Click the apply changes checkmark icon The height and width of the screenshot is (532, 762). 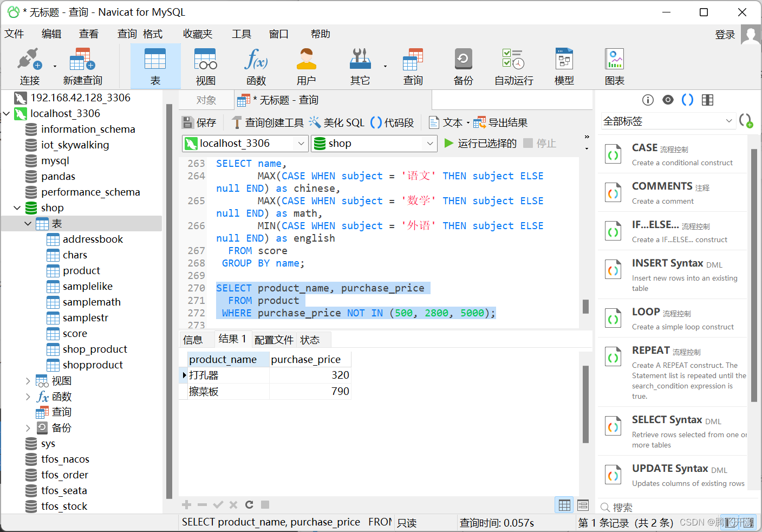point(218,505)
